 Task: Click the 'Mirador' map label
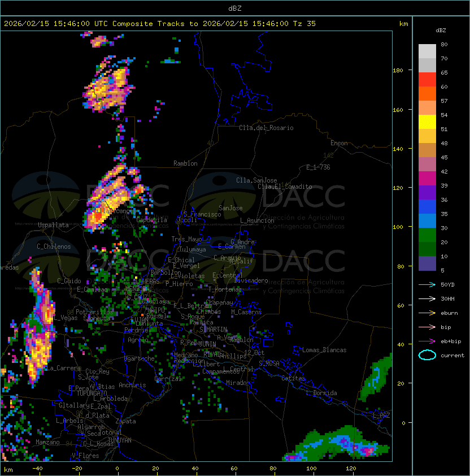tap(238, 383)
